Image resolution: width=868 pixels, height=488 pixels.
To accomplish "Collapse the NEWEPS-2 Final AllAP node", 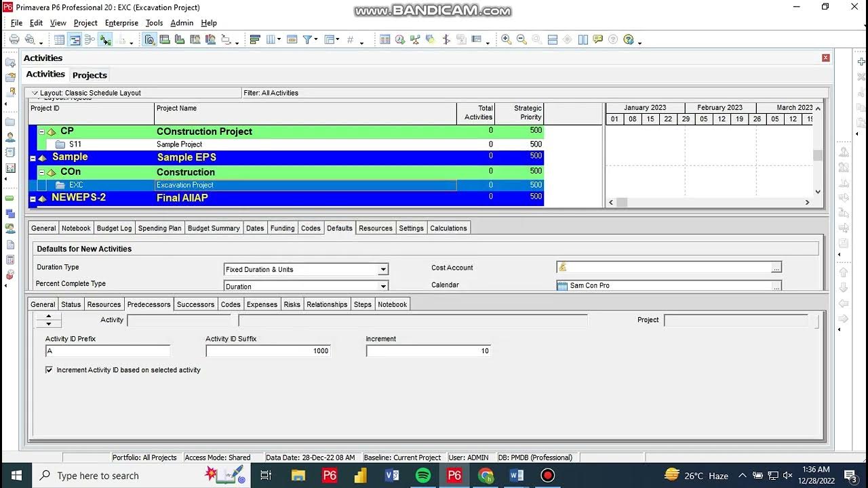I will point(33,199).
